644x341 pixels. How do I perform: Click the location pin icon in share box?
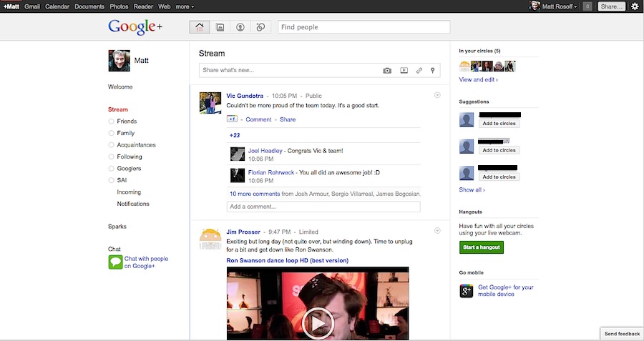click(x=432, y=71)
